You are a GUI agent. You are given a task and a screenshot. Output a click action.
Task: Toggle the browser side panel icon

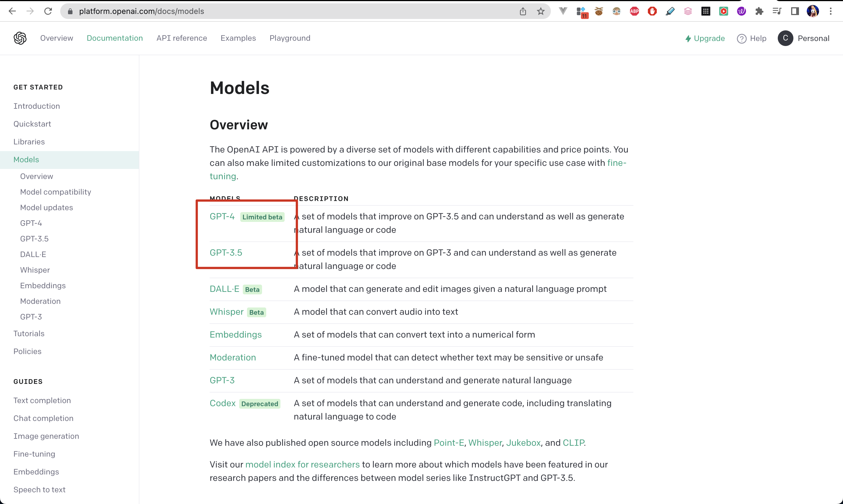[794, 11]
